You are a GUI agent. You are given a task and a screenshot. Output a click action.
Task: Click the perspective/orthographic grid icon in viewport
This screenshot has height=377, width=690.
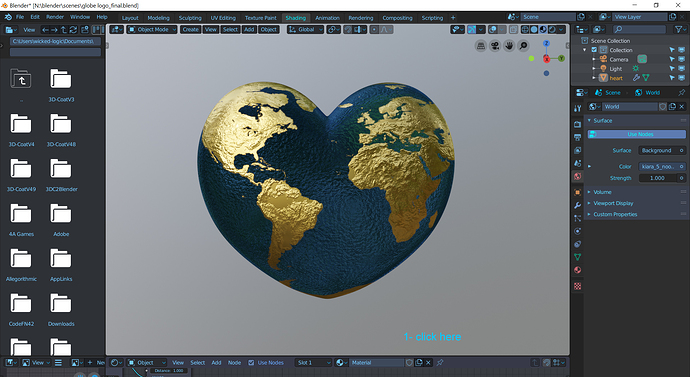pyautogui.click(x=481, y=46)
